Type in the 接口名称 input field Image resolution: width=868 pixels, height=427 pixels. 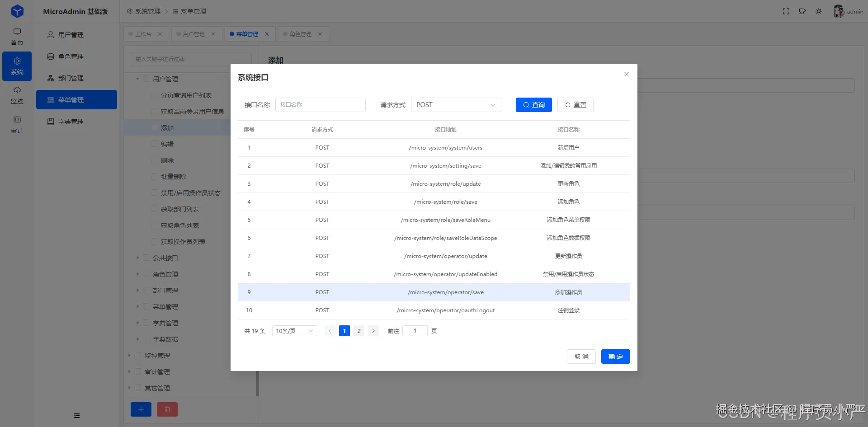pos(321,104)
